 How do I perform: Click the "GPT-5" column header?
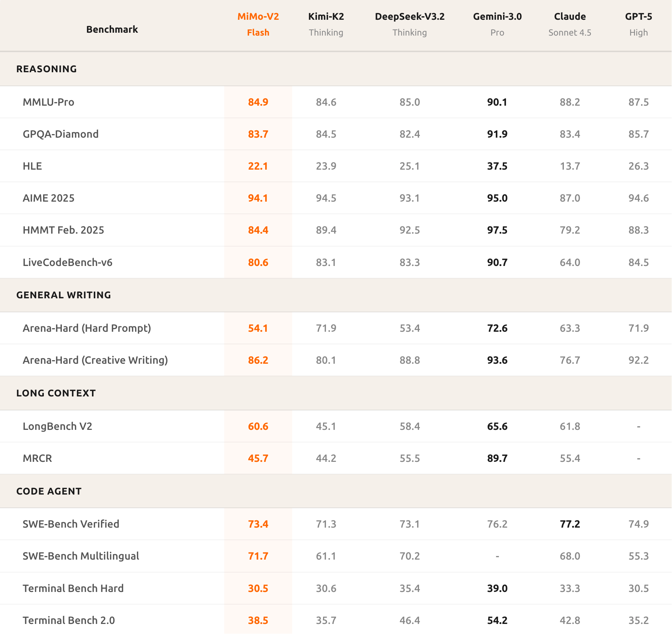[x=639, y=17]
